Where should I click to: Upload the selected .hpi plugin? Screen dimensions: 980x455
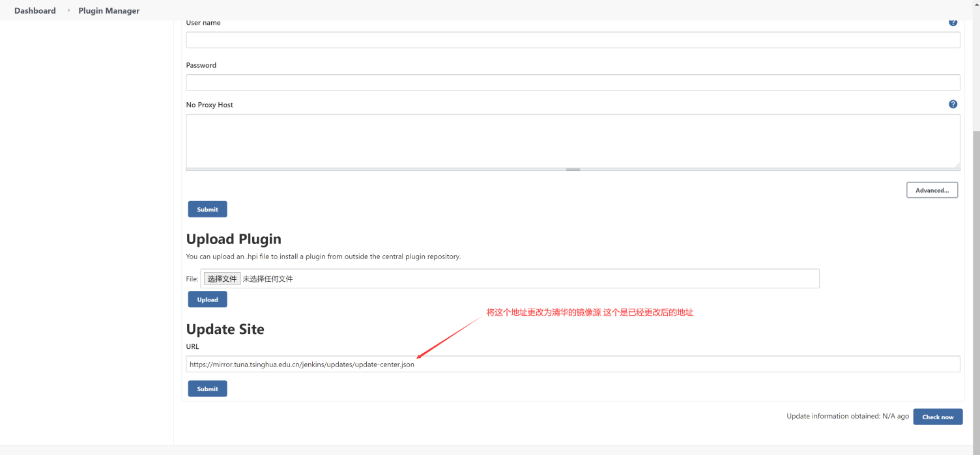pos(207,299)
